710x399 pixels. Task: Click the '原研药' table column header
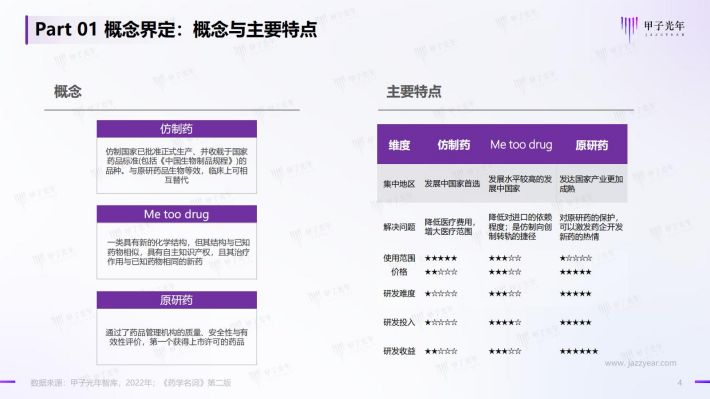coord(591,145)
